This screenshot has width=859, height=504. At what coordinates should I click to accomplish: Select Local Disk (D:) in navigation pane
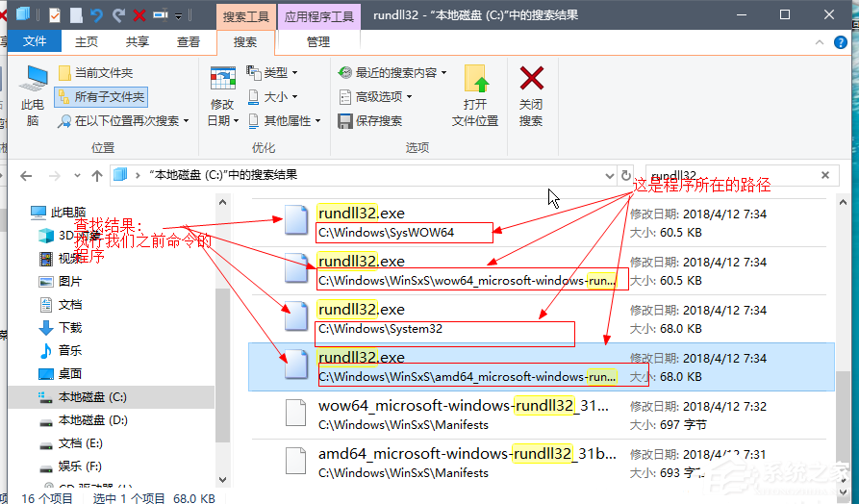[x=84, y=420]
